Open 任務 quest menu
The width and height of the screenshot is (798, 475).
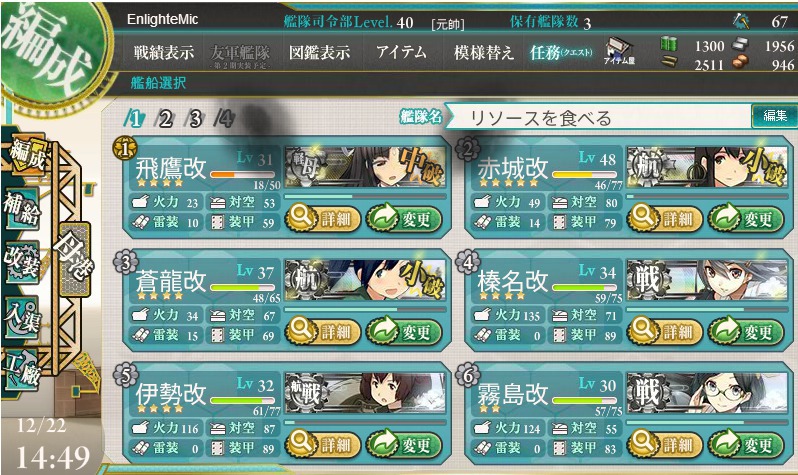tap(561, 52)
